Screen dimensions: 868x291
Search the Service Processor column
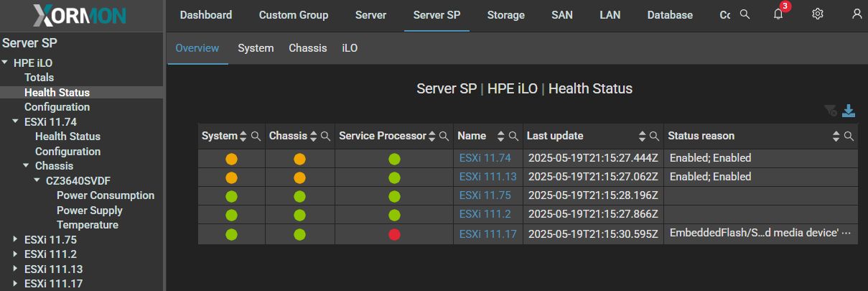pyautogui.click(x=444, y=136)
